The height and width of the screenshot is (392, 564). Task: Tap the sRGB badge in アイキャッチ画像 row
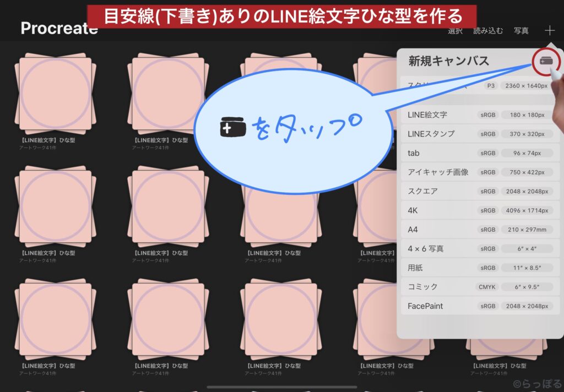[488, 172]
